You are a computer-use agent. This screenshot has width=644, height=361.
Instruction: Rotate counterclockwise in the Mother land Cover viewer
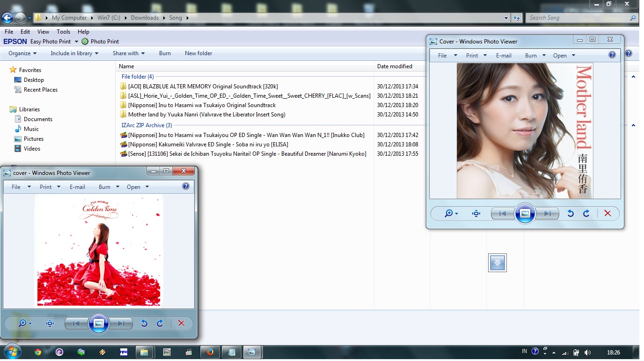click(571, 214)
